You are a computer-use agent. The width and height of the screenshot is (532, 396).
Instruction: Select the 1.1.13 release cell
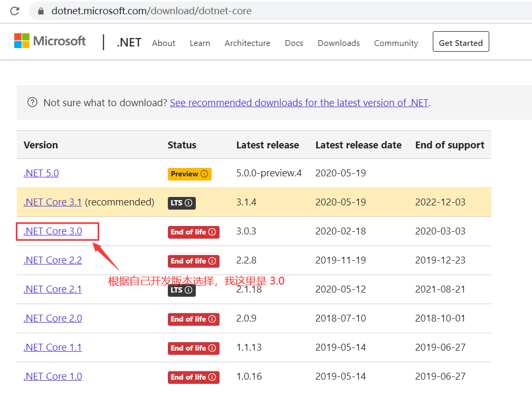(249, 347)
